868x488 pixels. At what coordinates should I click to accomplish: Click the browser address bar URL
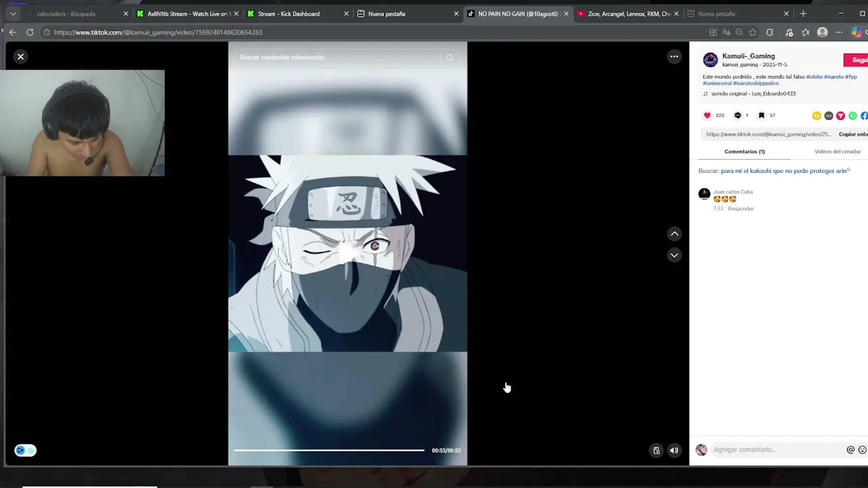(x=158, y=33)
